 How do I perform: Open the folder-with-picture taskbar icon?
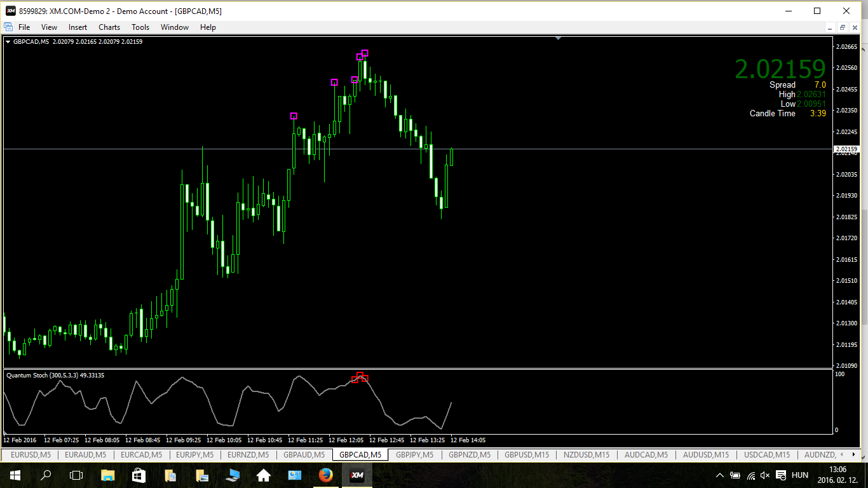click(x=201, y=475)
